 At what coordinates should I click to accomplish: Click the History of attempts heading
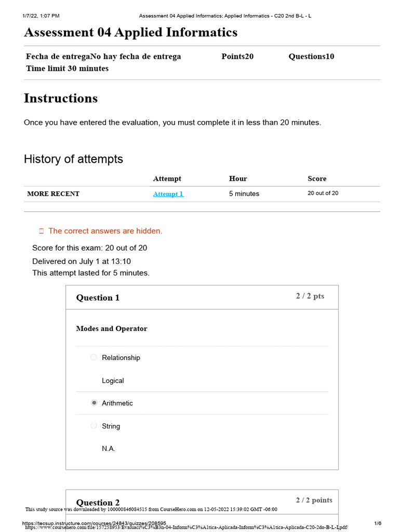click(x=73, y=159)
